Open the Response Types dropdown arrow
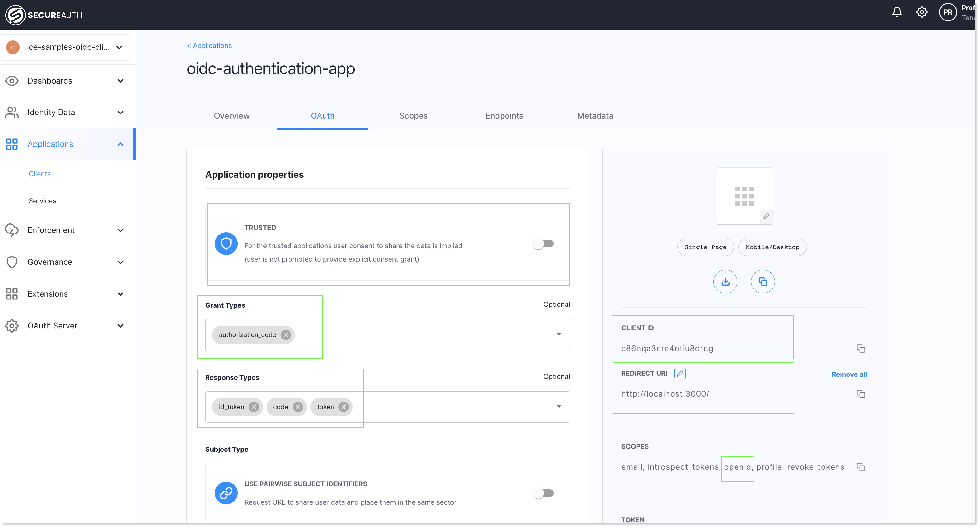980x528 pixels. pyautogui.click(x=559, y=407)
